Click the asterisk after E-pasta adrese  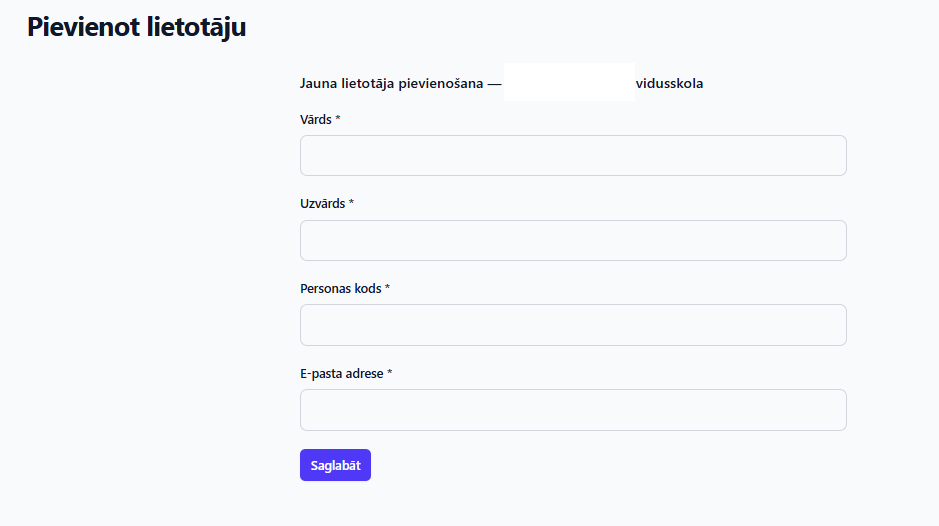[390, 373]
